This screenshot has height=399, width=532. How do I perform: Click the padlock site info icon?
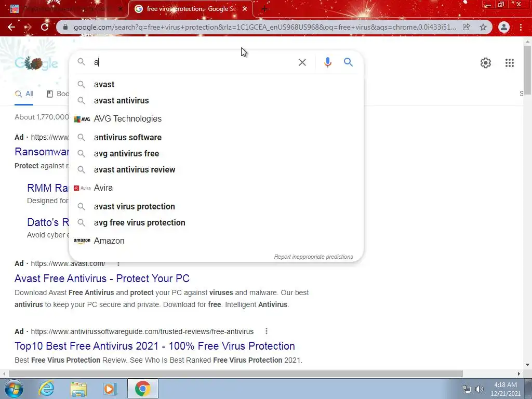tap(66, 27)
